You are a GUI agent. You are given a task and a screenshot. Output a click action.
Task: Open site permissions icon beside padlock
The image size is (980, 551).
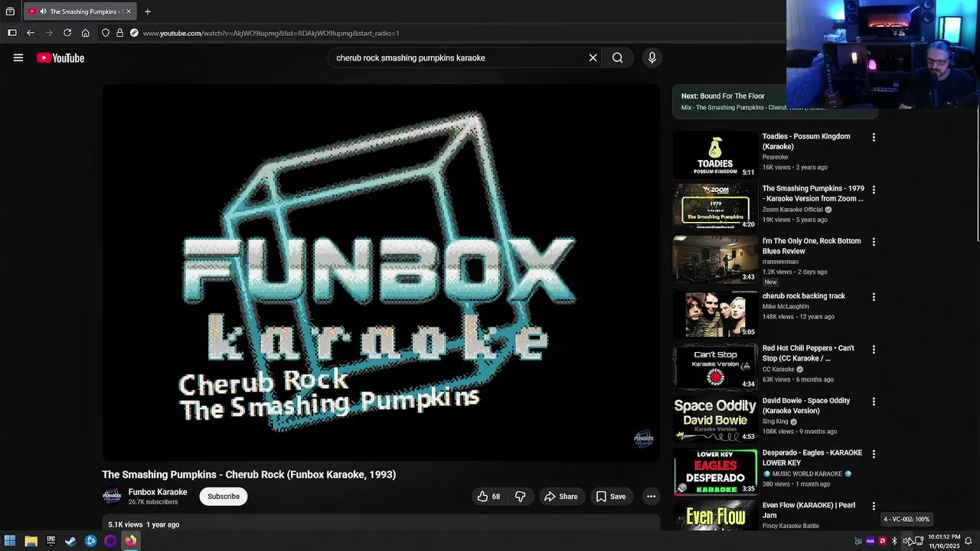pyautogui.click(x=134, y=33)
